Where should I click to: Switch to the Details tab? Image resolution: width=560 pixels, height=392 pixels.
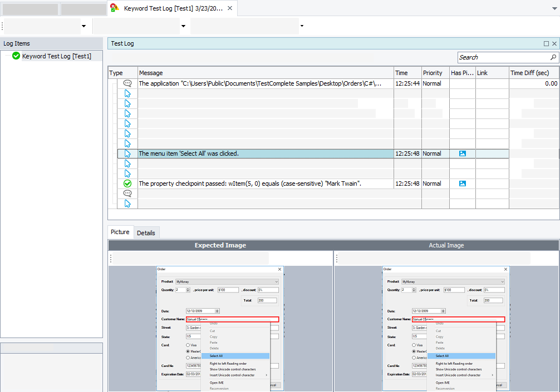click(x=146, y=232)
